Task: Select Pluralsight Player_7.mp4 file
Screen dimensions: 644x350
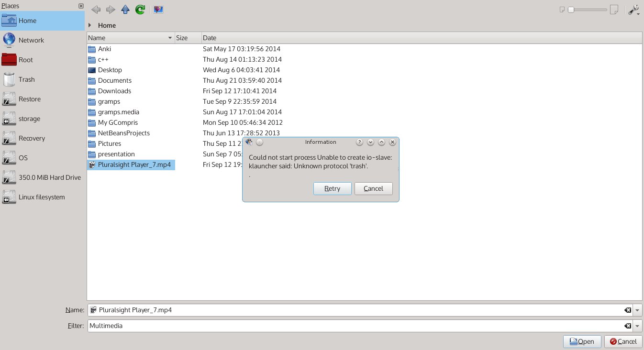Action: pos(131,164)
